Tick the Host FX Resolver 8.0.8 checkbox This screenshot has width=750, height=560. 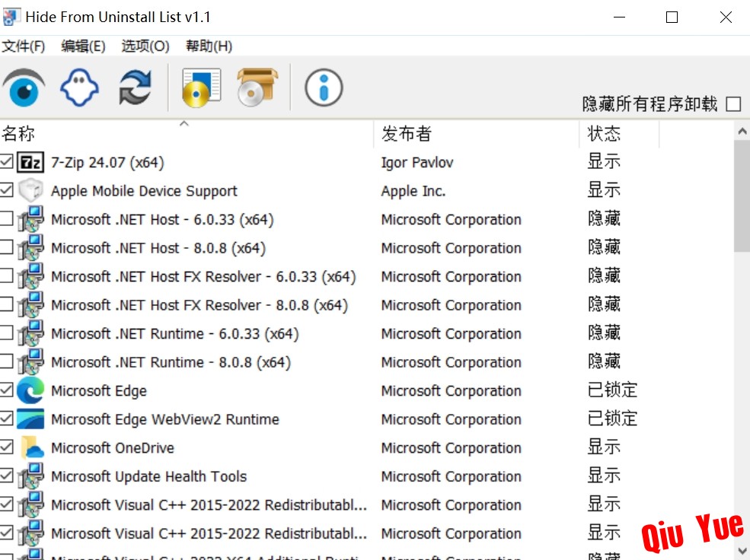coord(6,304)
